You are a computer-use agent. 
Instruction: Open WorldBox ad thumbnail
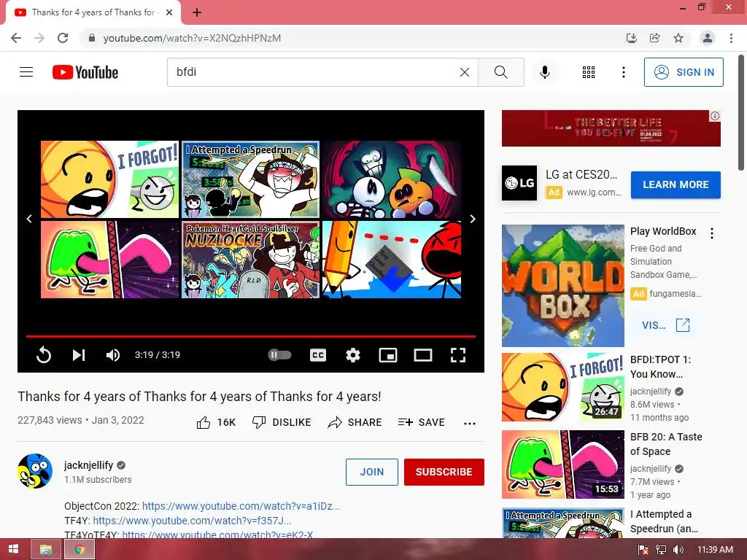563,286
